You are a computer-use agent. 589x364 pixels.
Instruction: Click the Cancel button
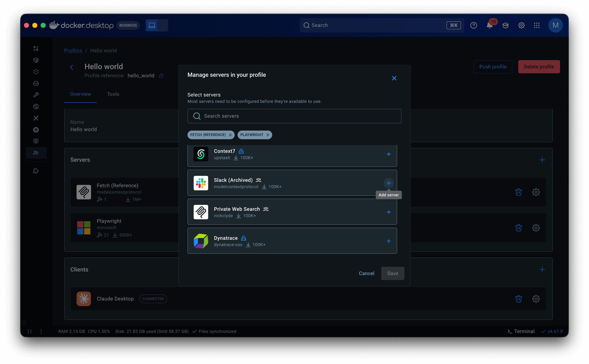[x=366, y=273]
